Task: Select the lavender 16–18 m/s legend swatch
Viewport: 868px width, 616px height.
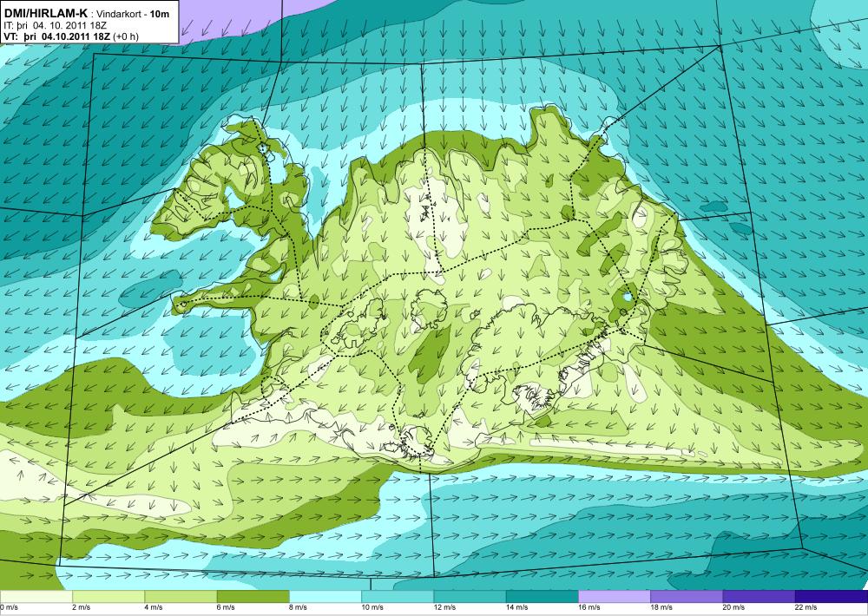Action: pos(615,597)
